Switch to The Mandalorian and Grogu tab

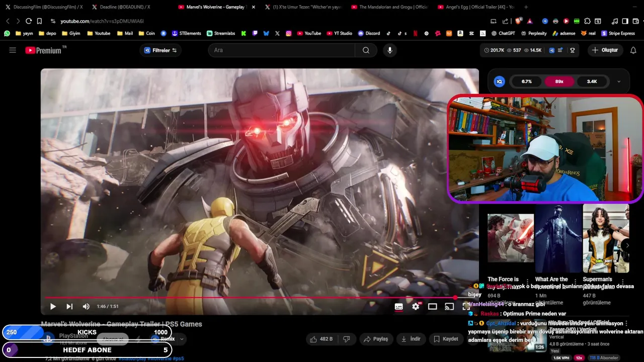tap(389, 7)
